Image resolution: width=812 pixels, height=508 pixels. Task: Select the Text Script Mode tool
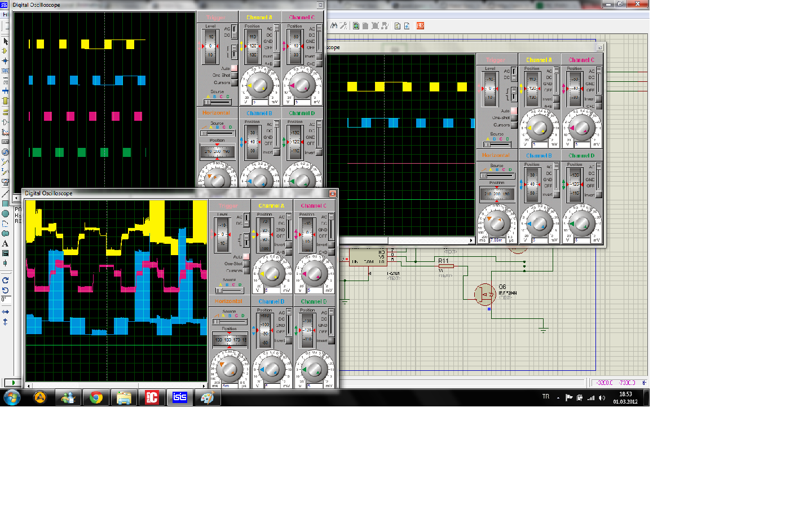tap(5, 81)
